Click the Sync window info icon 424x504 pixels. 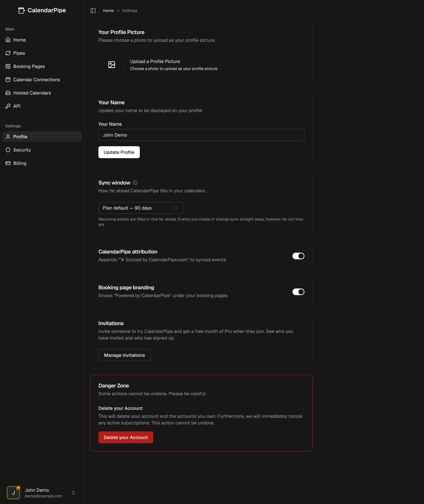pyautogui.click(x=135, y=183)
